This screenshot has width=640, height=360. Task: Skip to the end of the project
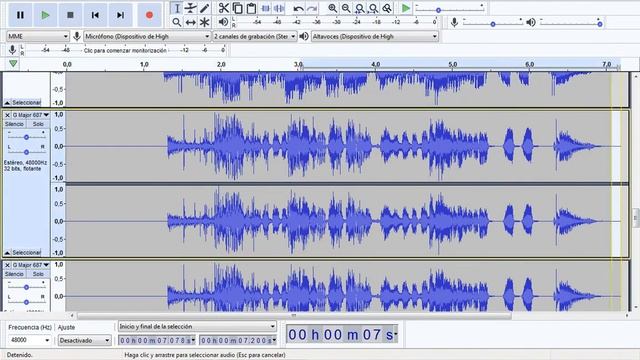point(120,15)
